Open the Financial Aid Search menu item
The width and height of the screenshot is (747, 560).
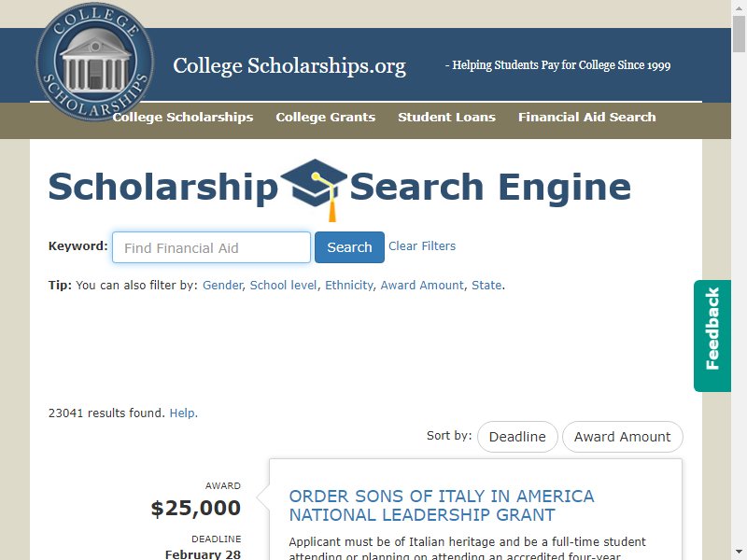tap(587, 118)
